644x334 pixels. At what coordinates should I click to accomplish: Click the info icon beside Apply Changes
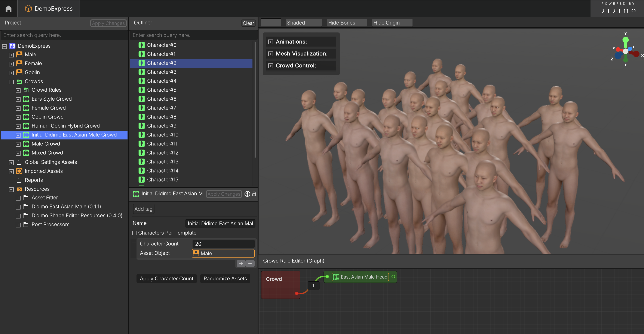point(247,194)
